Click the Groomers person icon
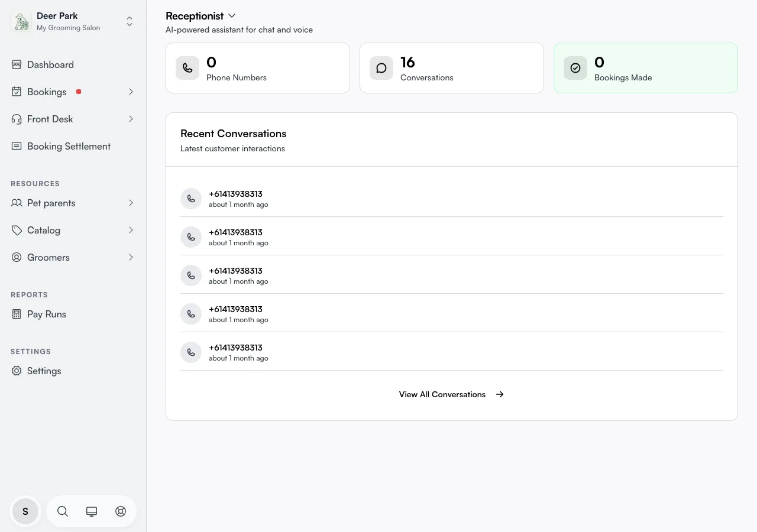 pos(17,257)
